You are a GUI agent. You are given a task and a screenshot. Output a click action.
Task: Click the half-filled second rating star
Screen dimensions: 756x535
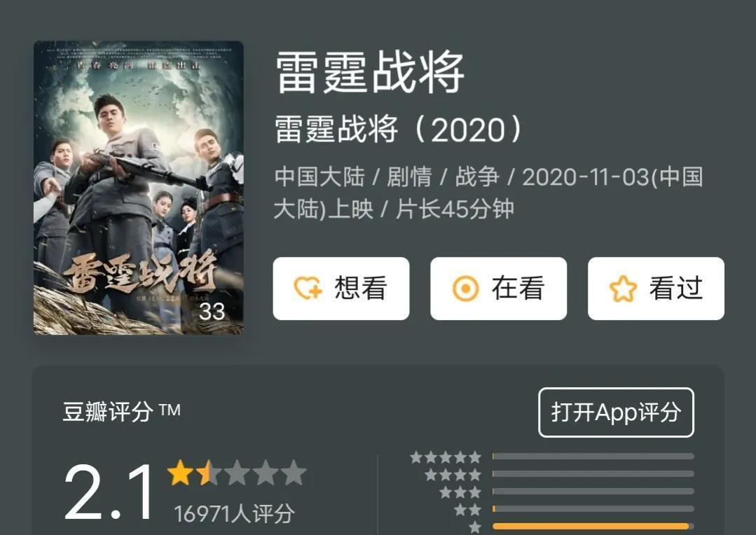click(209, 473)
